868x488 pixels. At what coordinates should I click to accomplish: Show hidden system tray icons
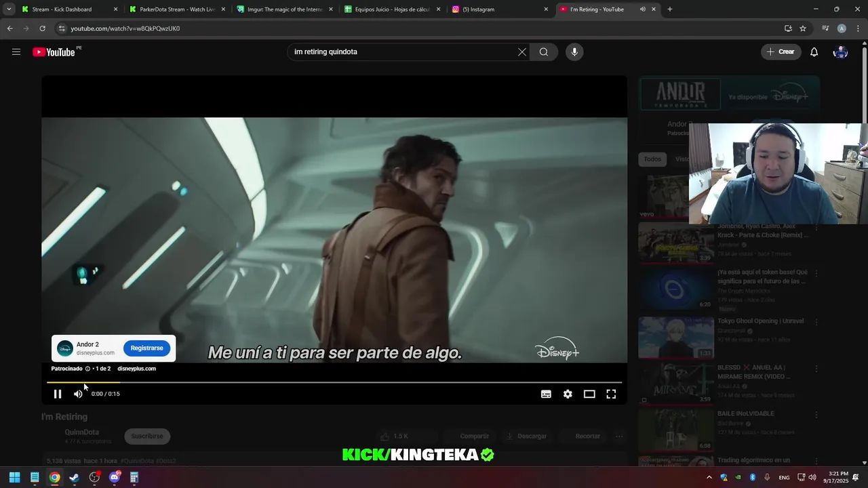click(x=709, y=477)
